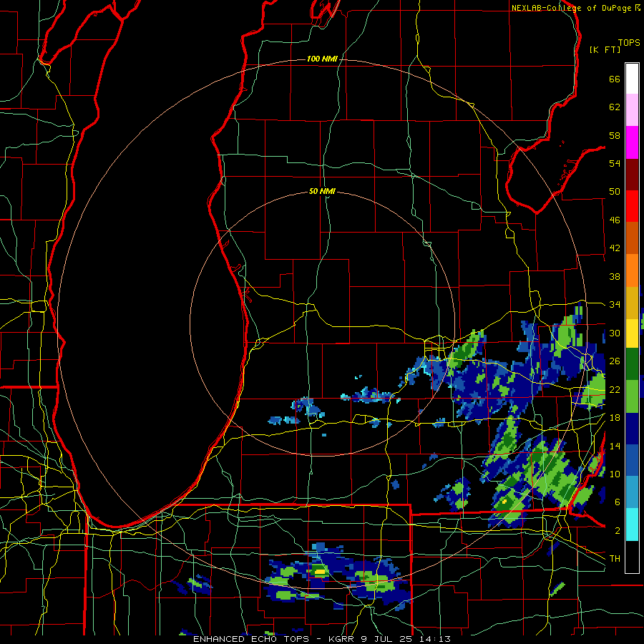Click the medium blue swatch above 10
644x644 pixels.
point(632,460)
